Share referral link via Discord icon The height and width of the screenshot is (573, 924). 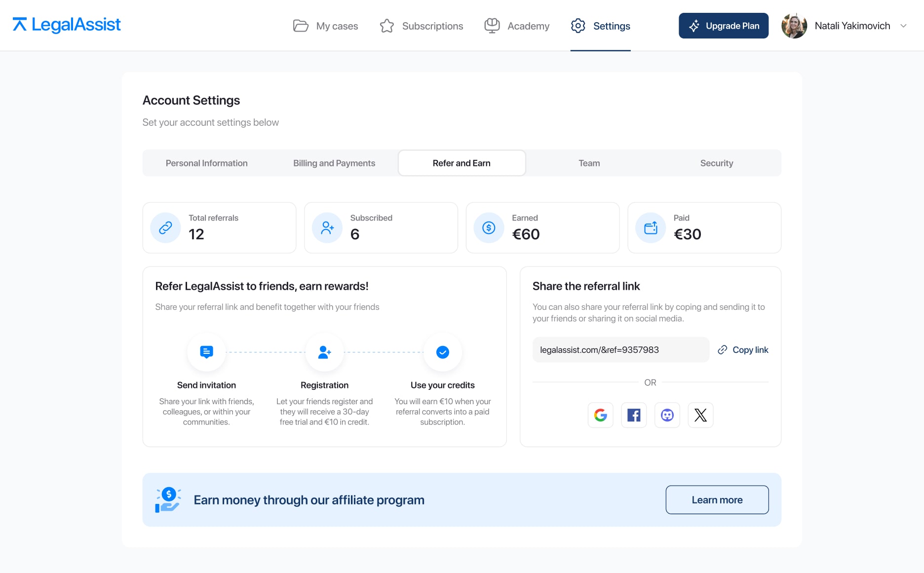(x=667, y=415)
